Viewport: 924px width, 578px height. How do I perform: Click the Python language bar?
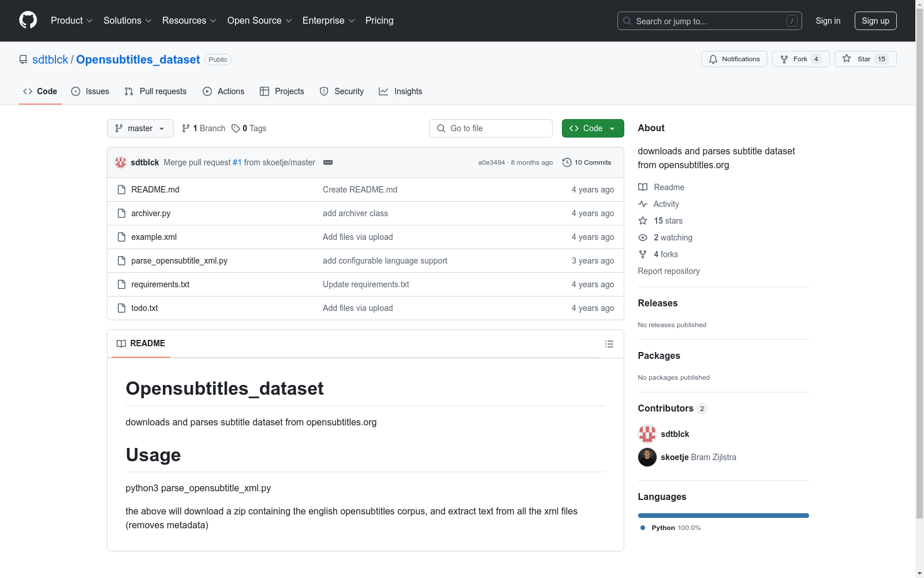724,516
